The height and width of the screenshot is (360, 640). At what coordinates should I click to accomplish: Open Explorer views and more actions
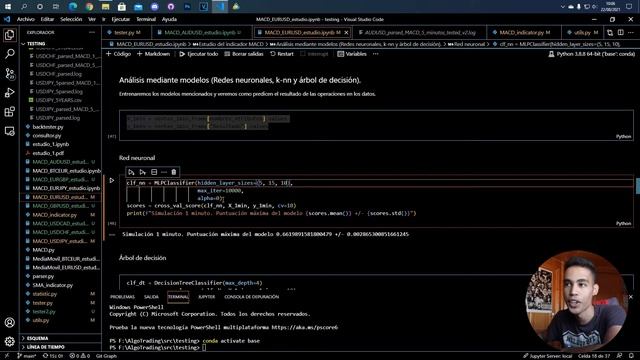[92, 32]
